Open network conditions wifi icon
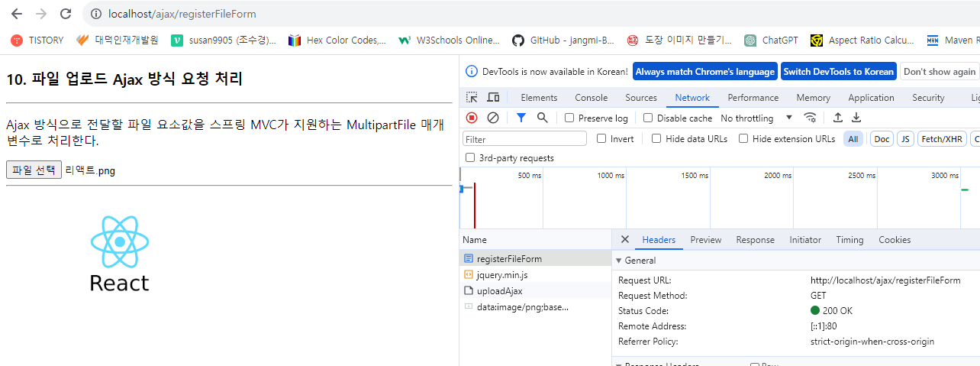Screen dimensions: 980x366 click(x=811, y=118)
